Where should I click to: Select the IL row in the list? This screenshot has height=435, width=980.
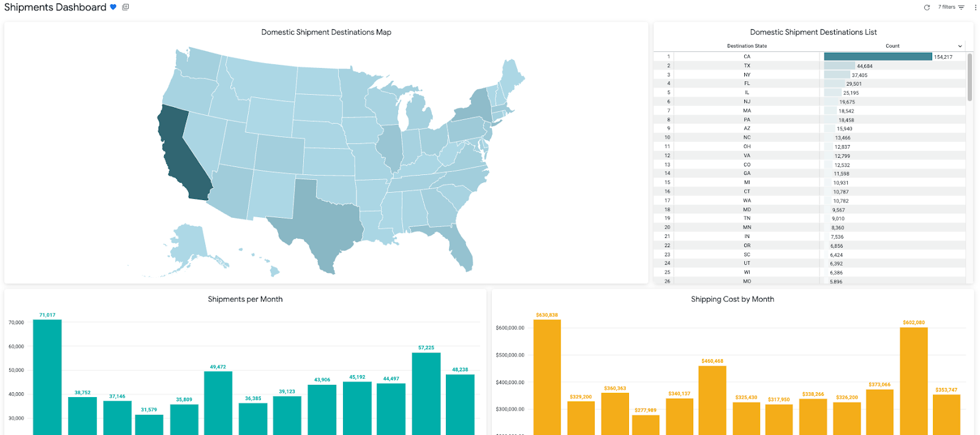click(810, 92)
